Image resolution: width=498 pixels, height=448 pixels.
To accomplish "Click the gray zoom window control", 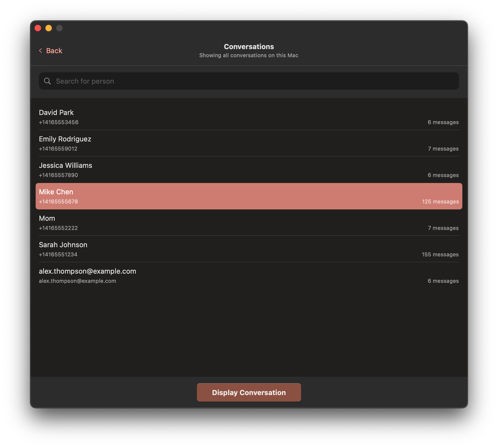I will [x=59, y=28].
